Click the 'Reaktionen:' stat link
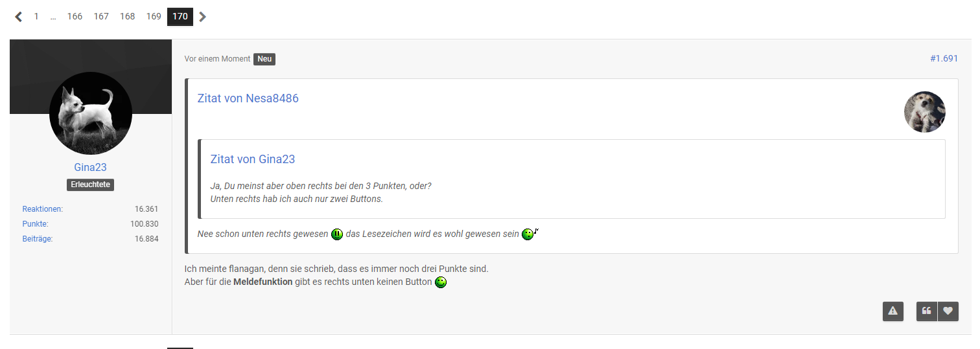Screen dimensions: 980x349 point(43,209)
